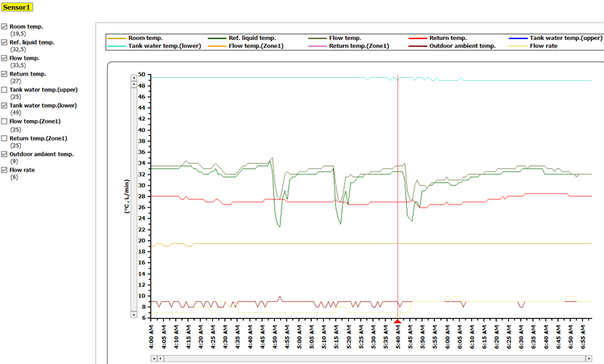Uncheck Tank water temp.(lower) checkbox
The width and height of the screenshot is (604, 364).
coord(5,106)
